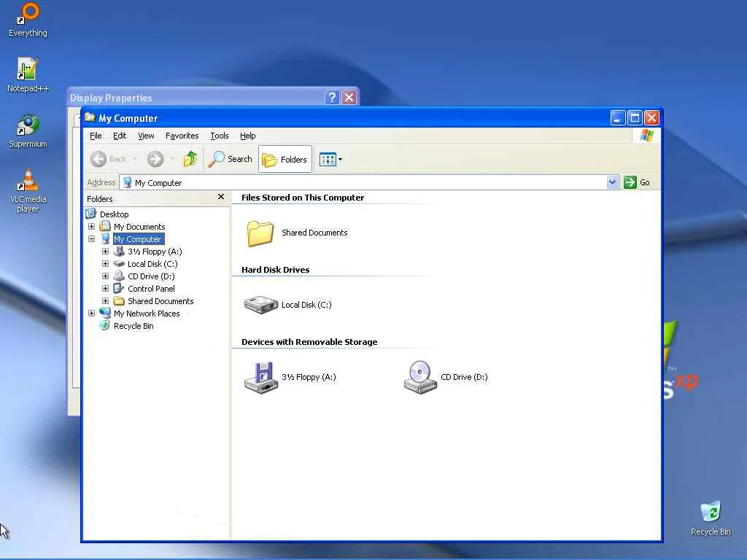
Task: Collapse My Computer in the tree
Action: [x=91, y=239]
